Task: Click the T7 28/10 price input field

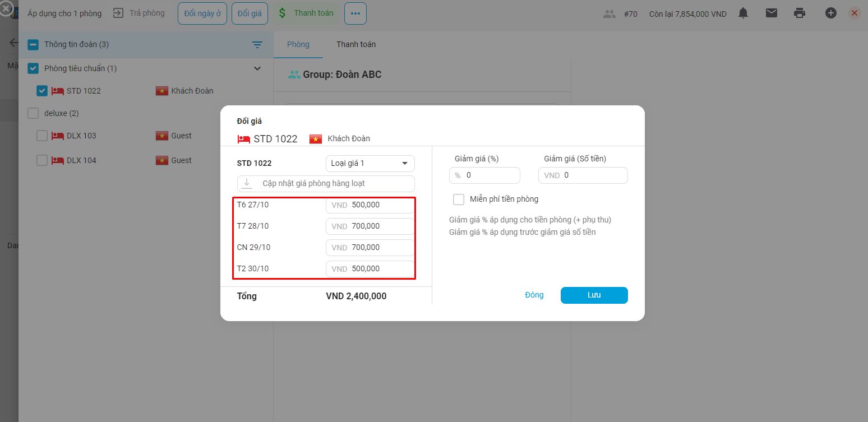Action: coord(380,226)
